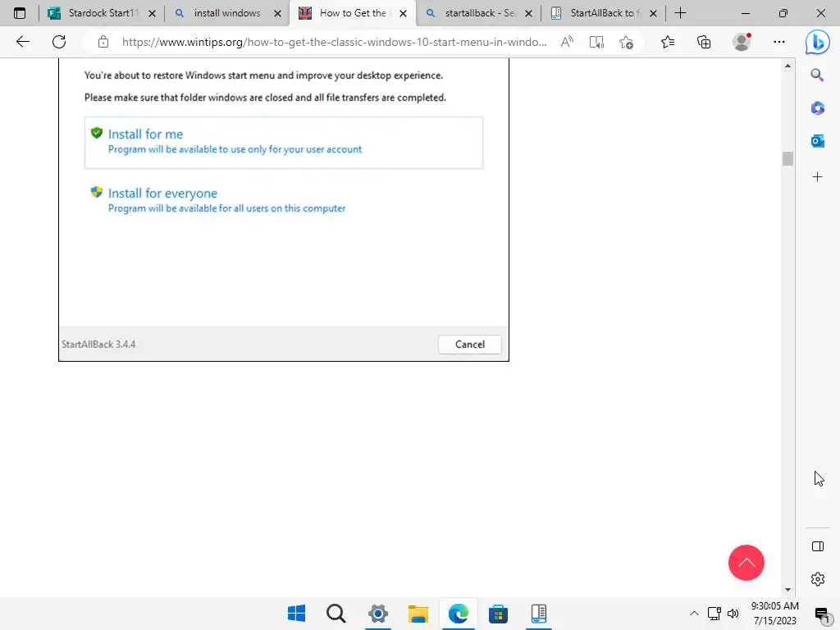Screen dimensions: 840x630
Task: Open profile account icon
Action: pyautogui.click(x=742, y=42)
